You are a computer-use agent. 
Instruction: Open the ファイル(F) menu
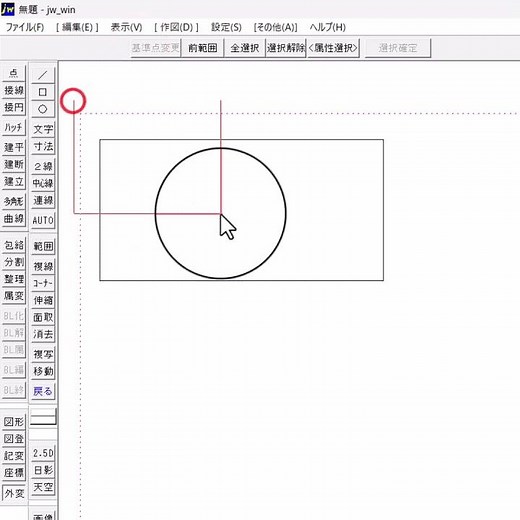point(25,27)
